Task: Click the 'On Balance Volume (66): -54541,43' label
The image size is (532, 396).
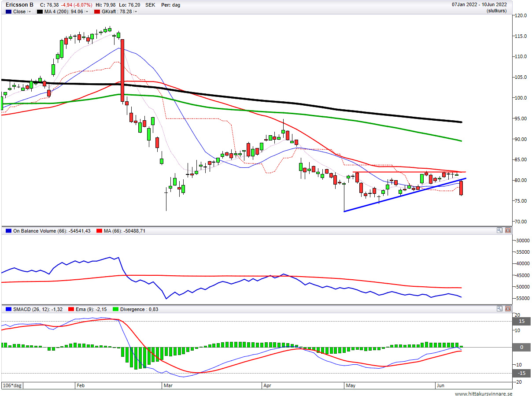Action: (x=52, y=231)
